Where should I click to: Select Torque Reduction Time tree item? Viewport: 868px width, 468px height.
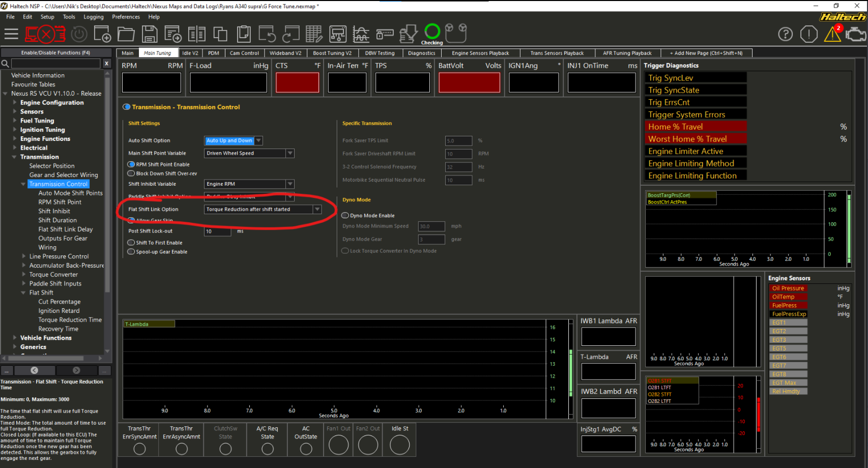click(70, 320)
